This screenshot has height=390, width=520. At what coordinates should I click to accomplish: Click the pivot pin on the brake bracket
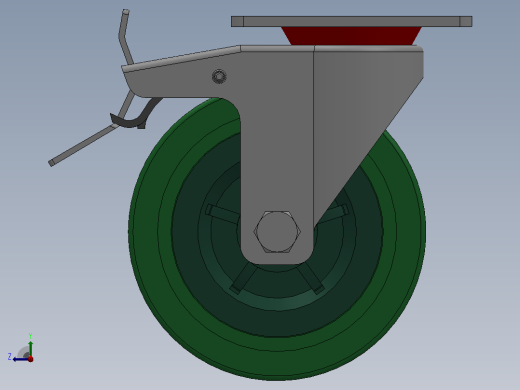[x=219, y=76]
